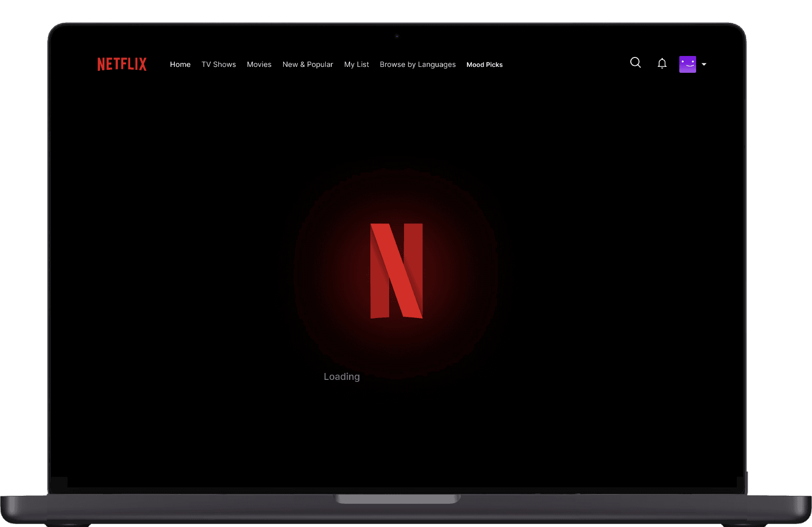The width and height of the screenshot is (812, 527).
Task: Click the Netflix logo in the header
Action: (122, 64)
